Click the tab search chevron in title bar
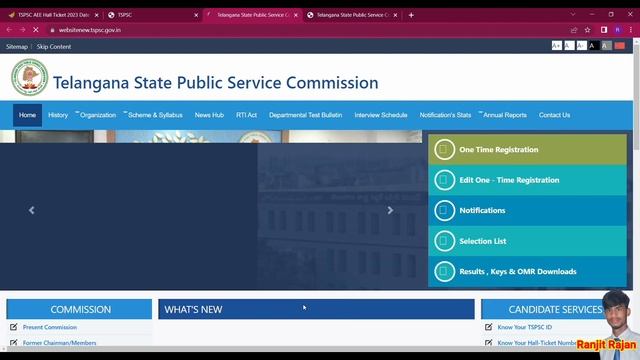This screenshot has width=640, height=360. click(x=573, y=14)
